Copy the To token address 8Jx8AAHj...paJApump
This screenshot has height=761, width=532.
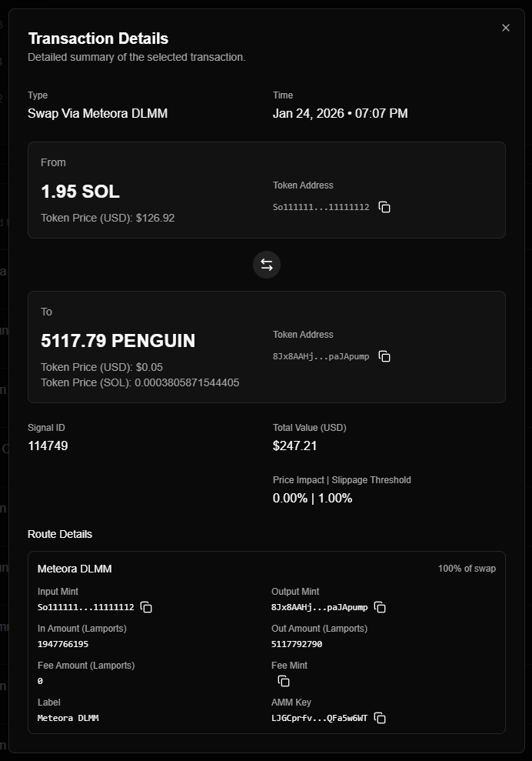click(x=384, y=356)
